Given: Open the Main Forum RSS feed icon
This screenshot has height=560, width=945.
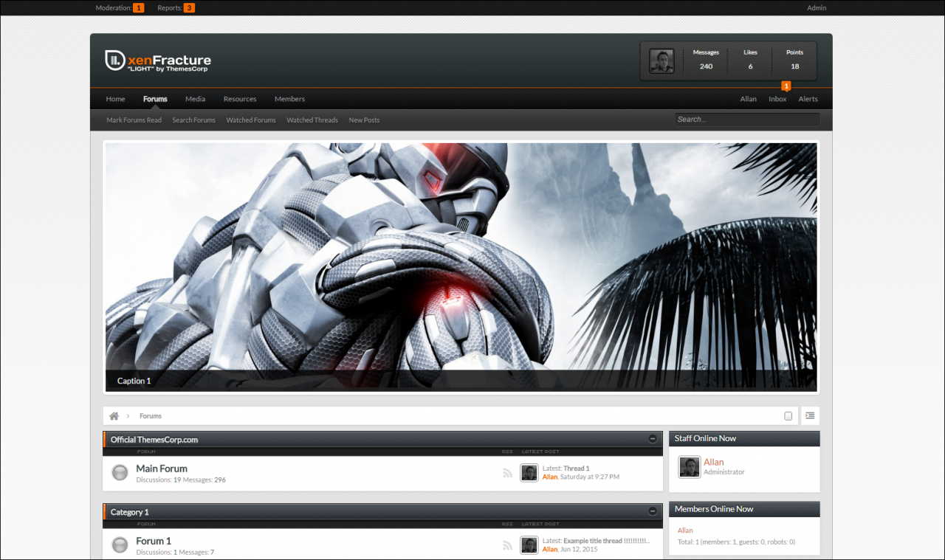Looking at the screenshot, I should click(x=507, y=473).
